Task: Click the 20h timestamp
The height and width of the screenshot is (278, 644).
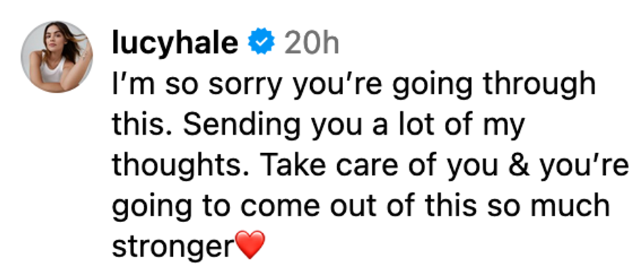Action: (311, 43)
